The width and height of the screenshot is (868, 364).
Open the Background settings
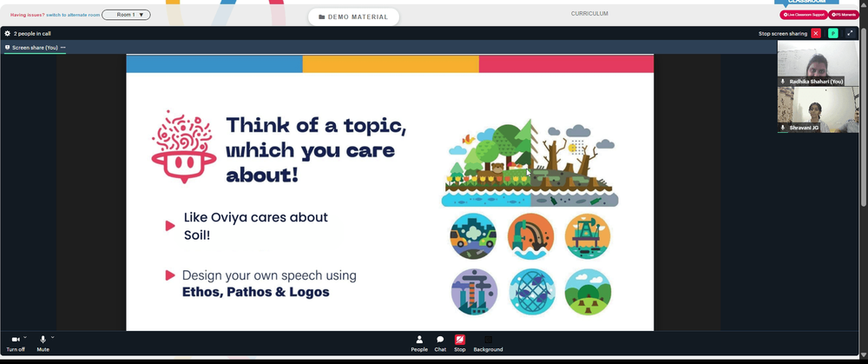488,343
